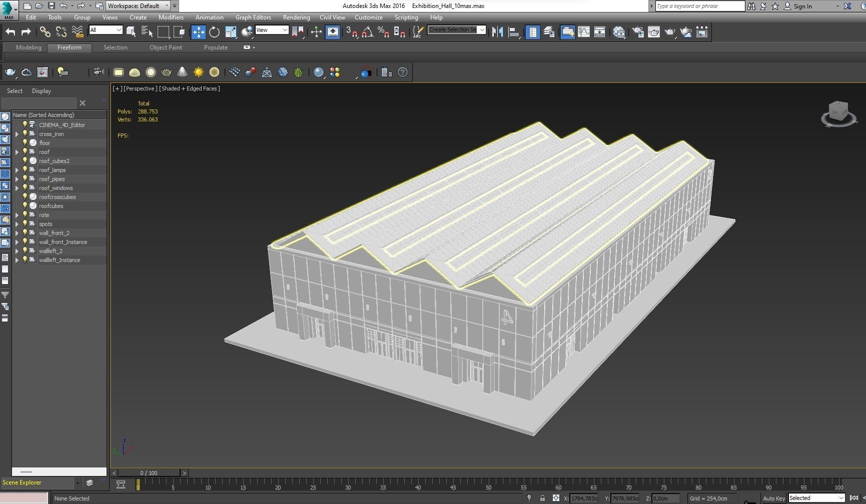Click the Select and Link chain icon
Image resolution: width=866 pixels, height=504 pixels.
click(x=45, y=32)
